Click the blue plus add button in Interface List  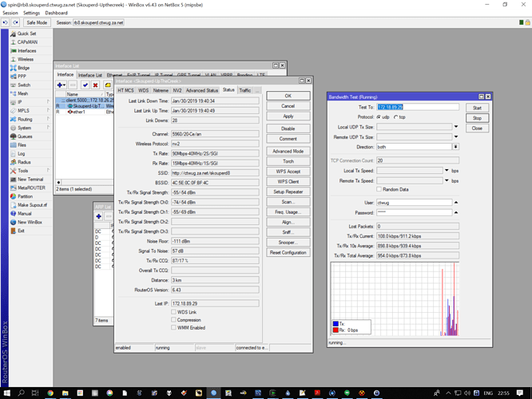(x=61, y=85)
